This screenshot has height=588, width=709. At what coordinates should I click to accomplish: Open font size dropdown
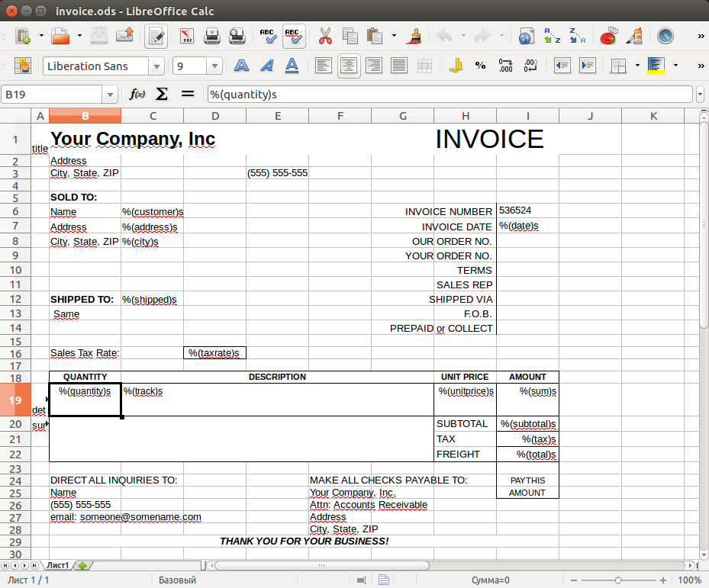tap(214, 66)
